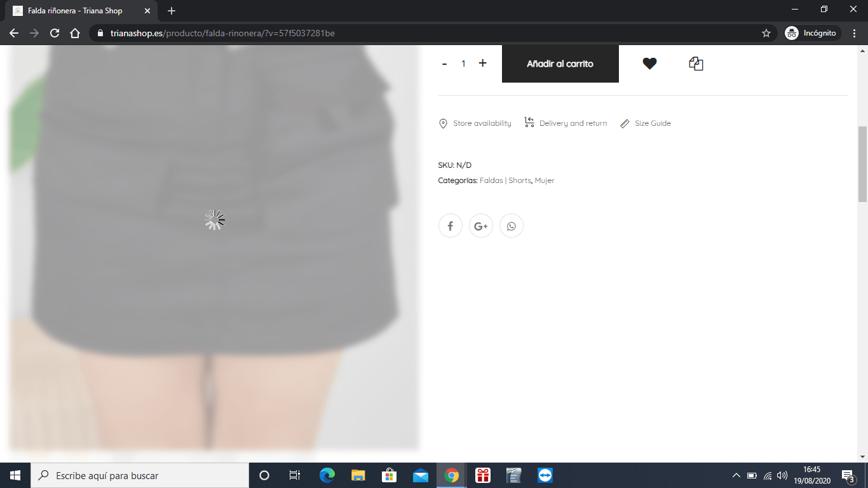Viewport: 868px width, 488px height.
Task: Open Mail app from taskbar
Action: (x=420, y=475)
